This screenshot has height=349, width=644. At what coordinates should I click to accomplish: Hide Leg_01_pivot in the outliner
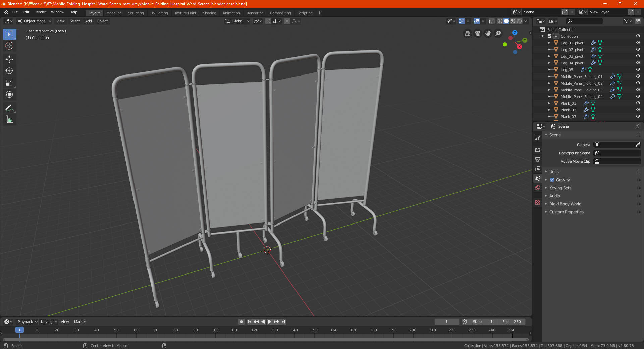coord(638,43)
